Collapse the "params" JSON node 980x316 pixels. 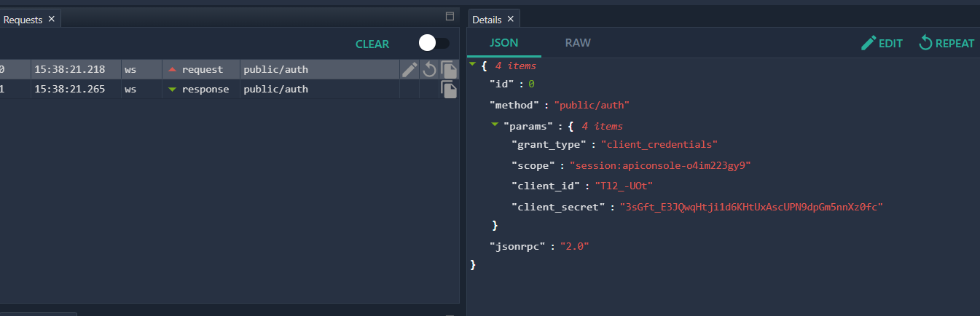pyautogui.click(x=495, y=125)
